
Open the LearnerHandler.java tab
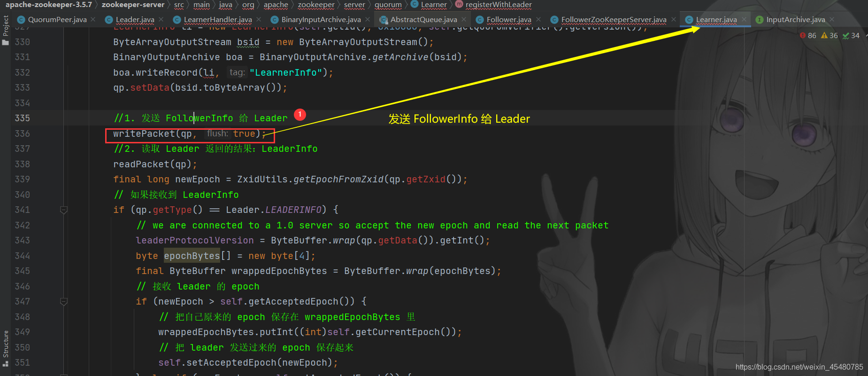[218, 20]
